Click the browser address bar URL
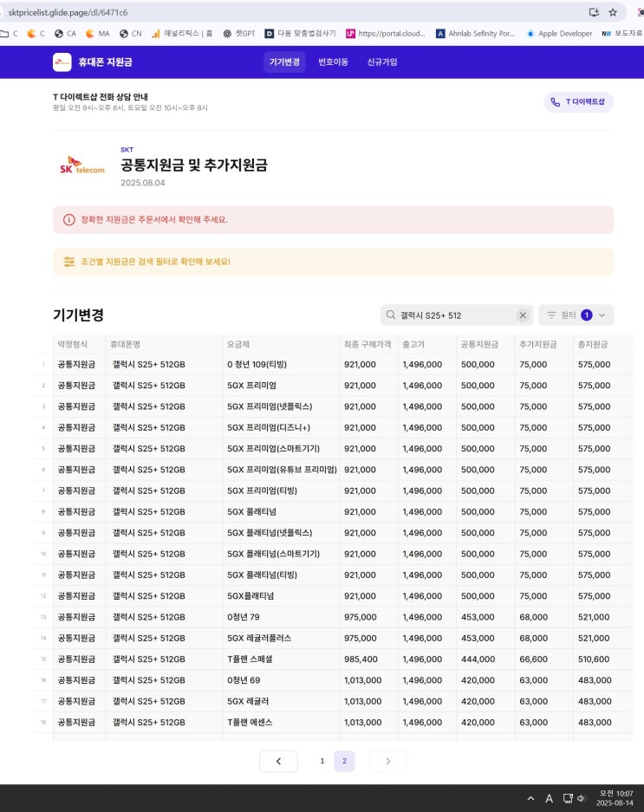This screenshot has height=812, width=644. [68, 12]
